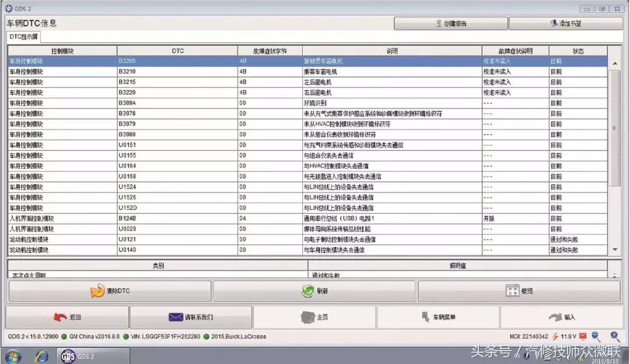
Task: Click the lightning bolt icon beside 11.9 V
Action: 555,336
